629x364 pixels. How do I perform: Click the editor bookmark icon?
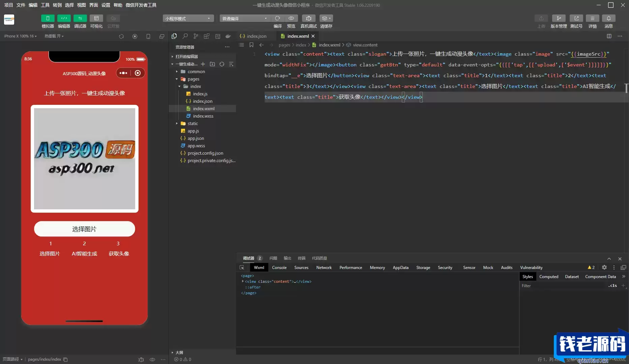(251, 45)
